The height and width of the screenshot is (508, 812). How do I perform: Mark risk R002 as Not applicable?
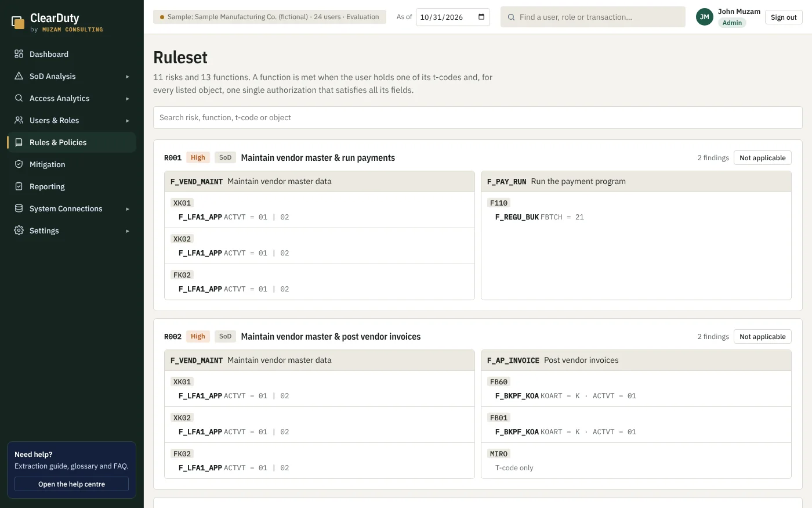(x=762, y=337)
